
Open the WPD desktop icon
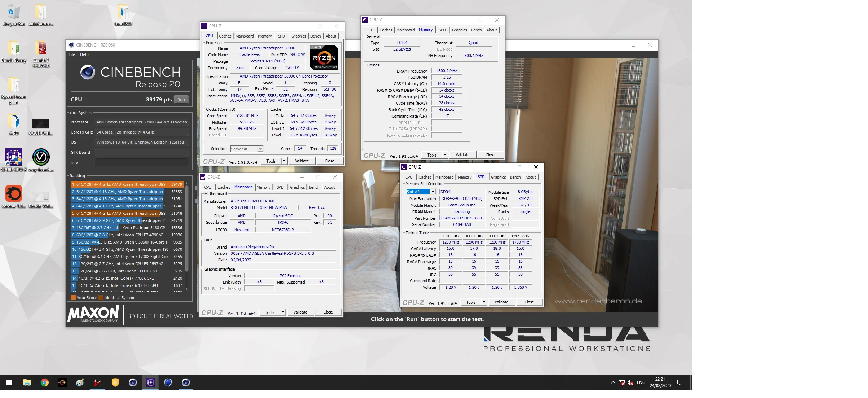(13, 124)
